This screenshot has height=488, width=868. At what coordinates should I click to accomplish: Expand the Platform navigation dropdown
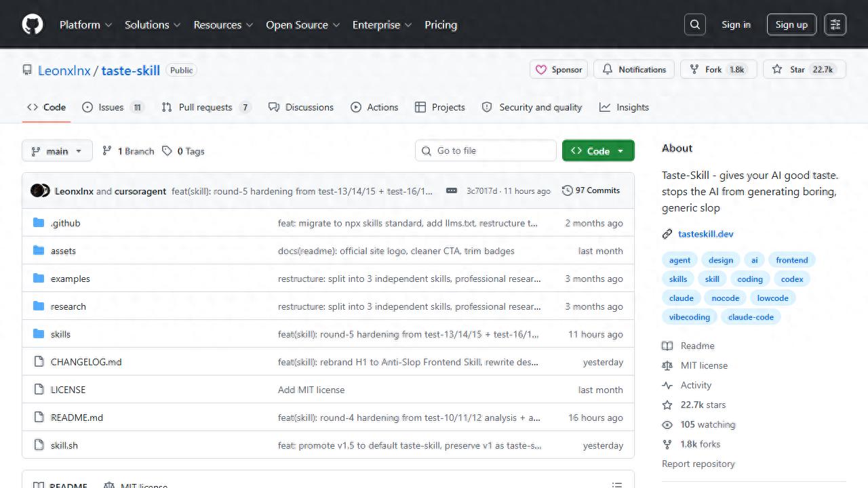pos(85,24)
